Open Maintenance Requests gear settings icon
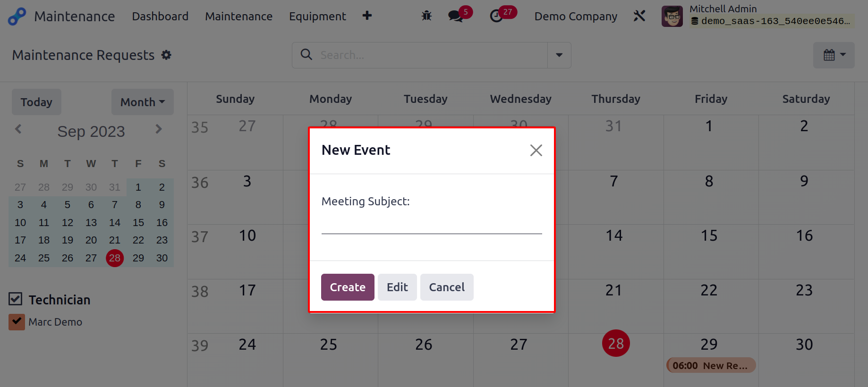Screen dimensions: 868x387 [x=166, y=55]
